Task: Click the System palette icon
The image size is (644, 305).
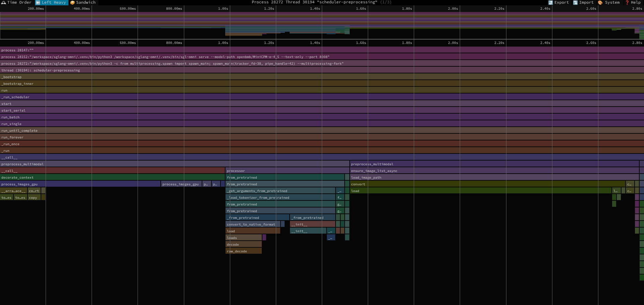Action: pyautogui.click(x=600, y=2)
